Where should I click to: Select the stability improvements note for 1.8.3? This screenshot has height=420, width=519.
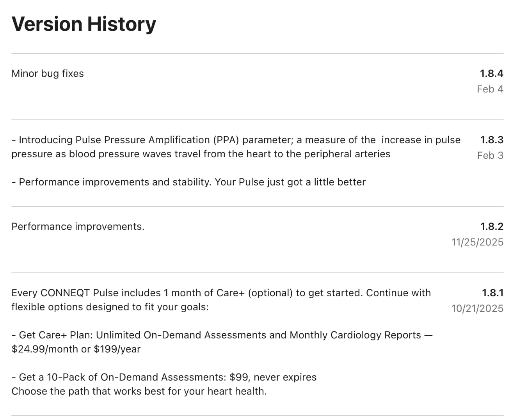[x=188, y=182]
